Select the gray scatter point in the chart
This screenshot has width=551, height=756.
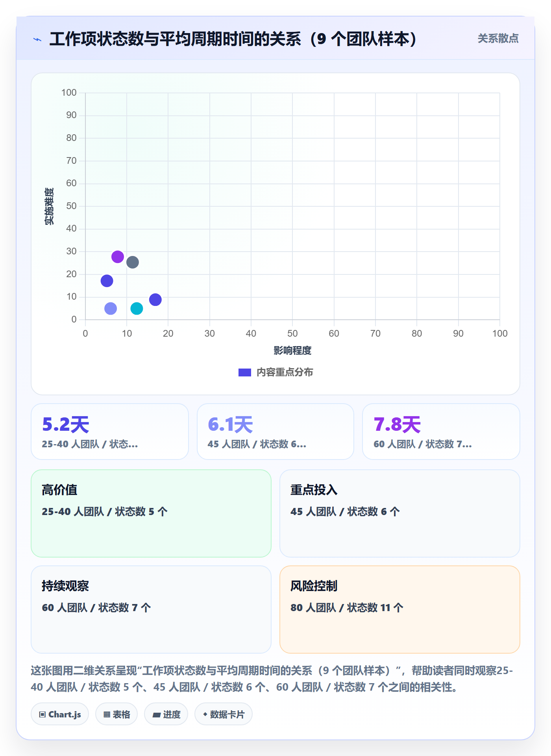(133, 262)
